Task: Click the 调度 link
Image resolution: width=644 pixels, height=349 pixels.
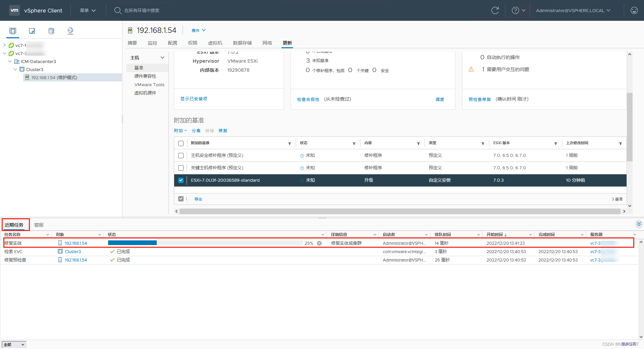Action: 440,99
